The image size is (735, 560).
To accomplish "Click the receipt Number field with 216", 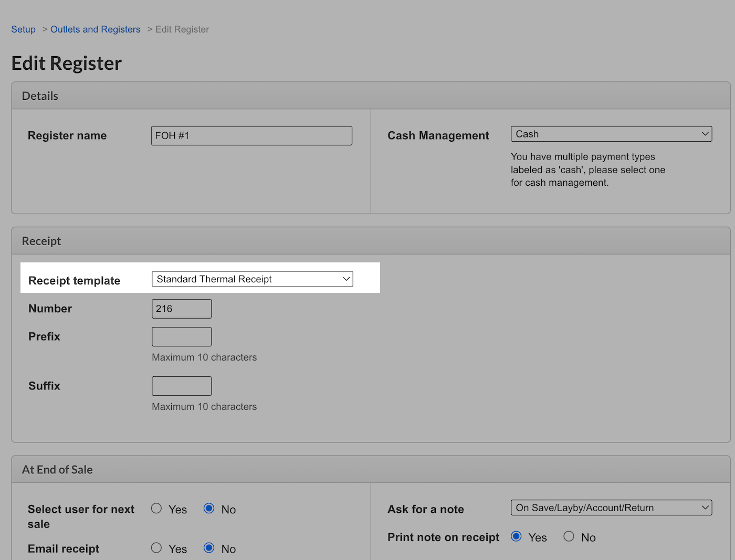I will 182,309.
